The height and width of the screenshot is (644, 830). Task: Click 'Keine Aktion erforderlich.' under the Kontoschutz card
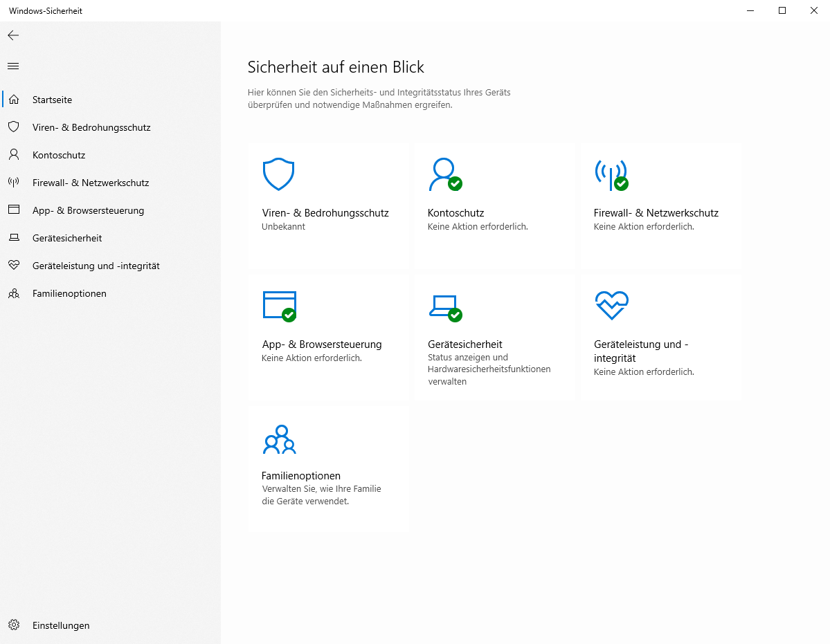478,226
